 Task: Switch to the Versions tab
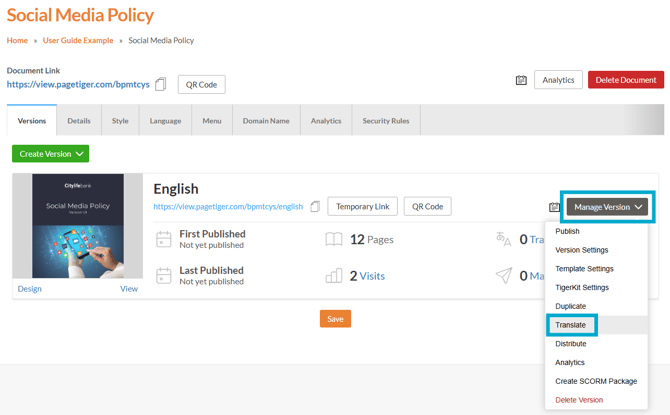pyautogui.click(x=32, y=121)
